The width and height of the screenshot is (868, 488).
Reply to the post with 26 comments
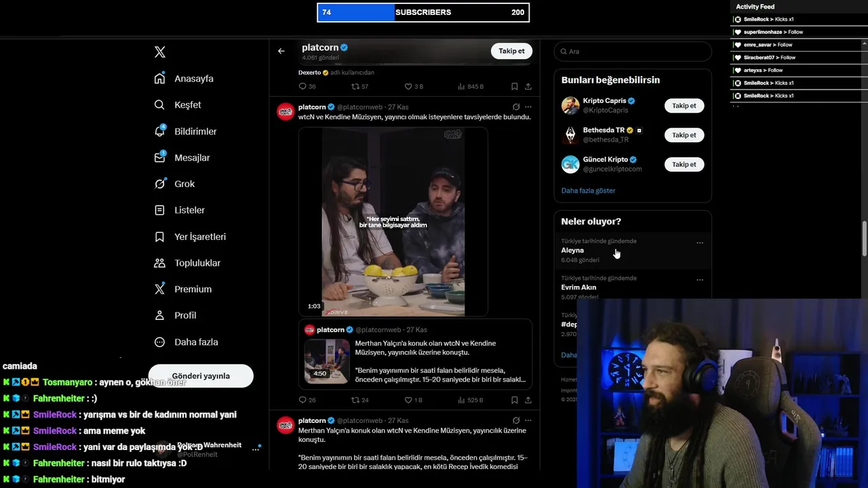point(307,400)
